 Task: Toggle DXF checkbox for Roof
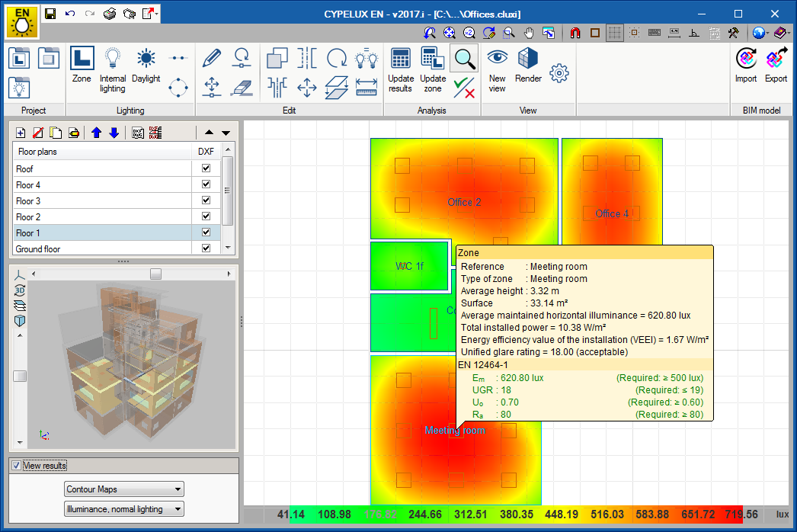206,168
